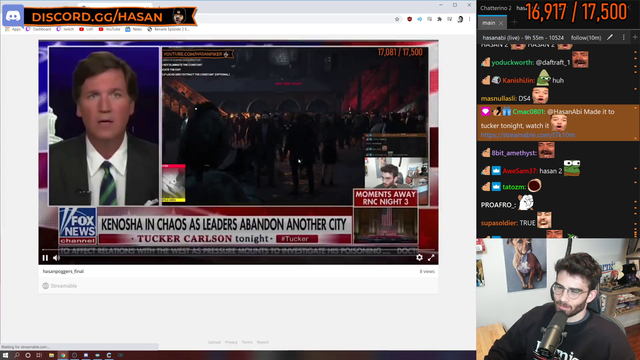Screen dimensions: 640x360
Task: Open Windows taskbar search
Action: pos(17,356)
